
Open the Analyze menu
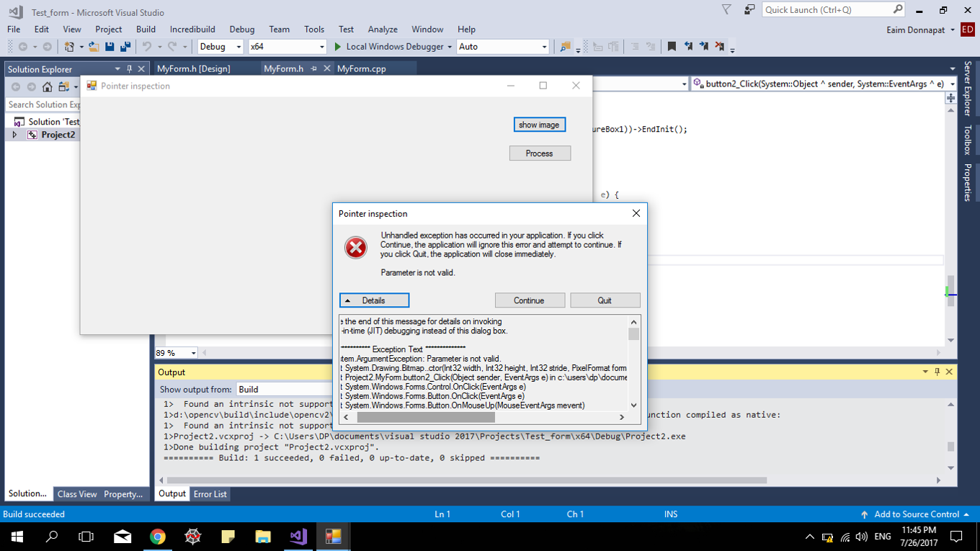click(383, 30)
